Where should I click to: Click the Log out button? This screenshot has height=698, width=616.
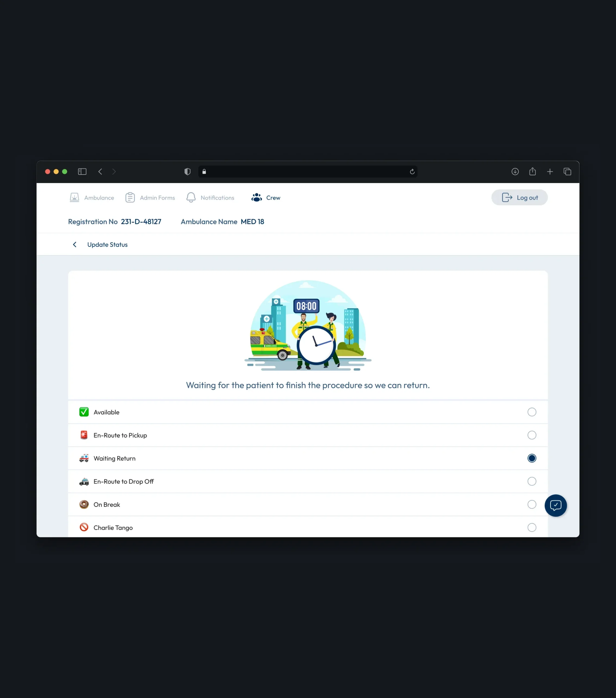(520, 197)
